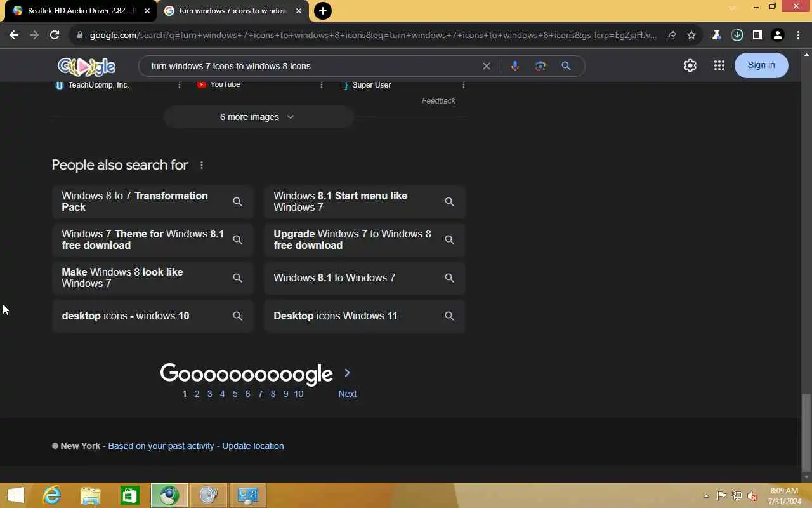812x508 pixels.
Task: Show hidden system tray icons
Action: [x=706, y=496]
